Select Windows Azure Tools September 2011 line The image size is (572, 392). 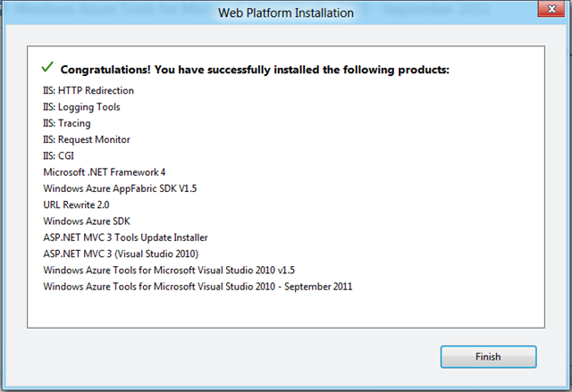tap(198, 287)
